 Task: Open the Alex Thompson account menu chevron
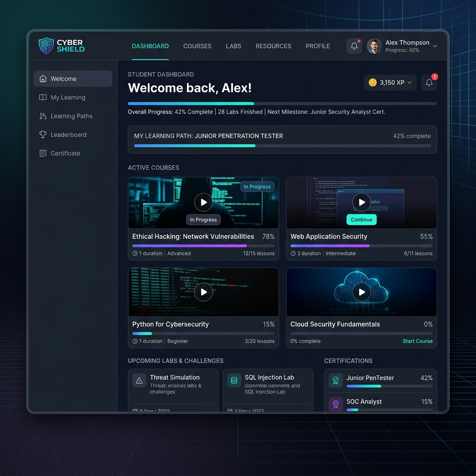click(435, 46)
